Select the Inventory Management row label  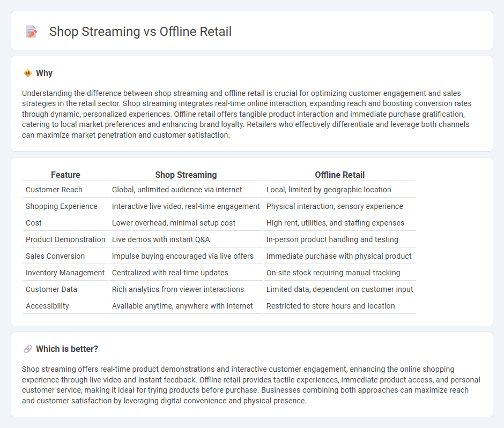tap(65, 273)
